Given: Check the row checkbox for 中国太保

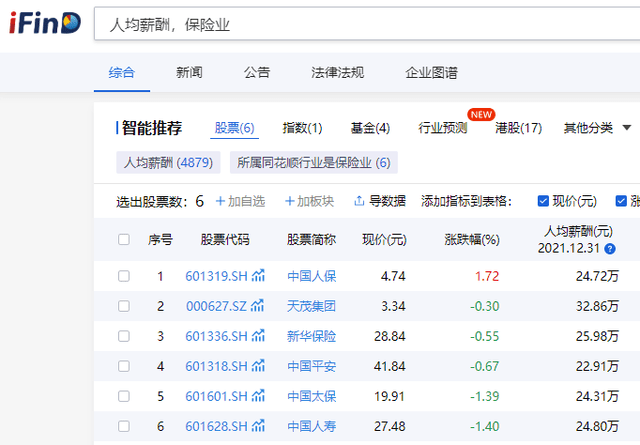Looking at the screenshot, I should pyautogui.click(x=124, y=396).
